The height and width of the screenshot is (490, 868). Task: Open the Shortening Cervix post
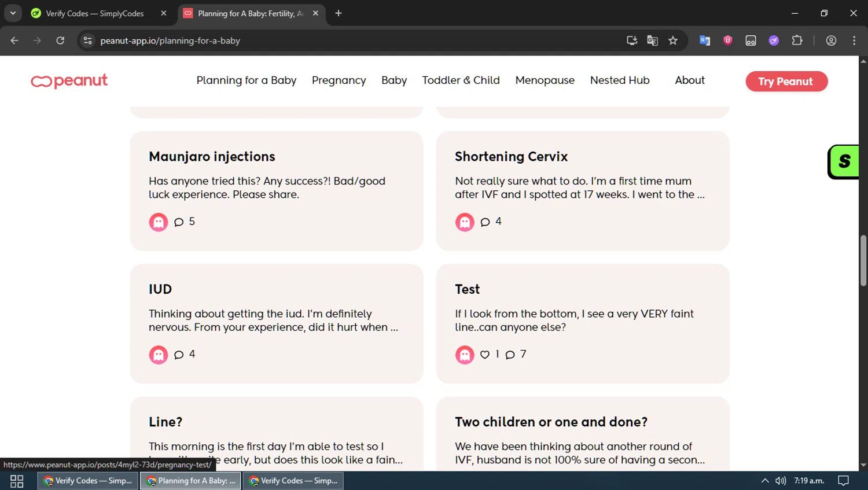click(x=512, y=157)
